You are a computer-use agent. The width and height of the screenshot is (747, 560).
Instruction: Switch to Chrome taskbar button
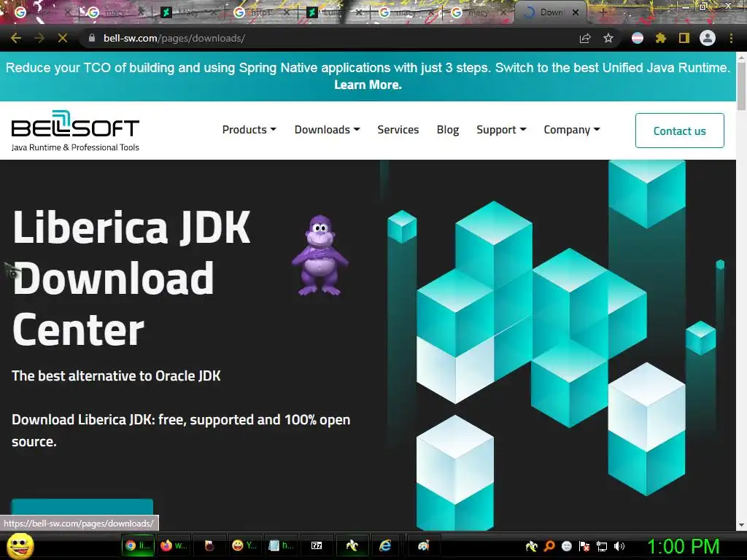[138, 545]
